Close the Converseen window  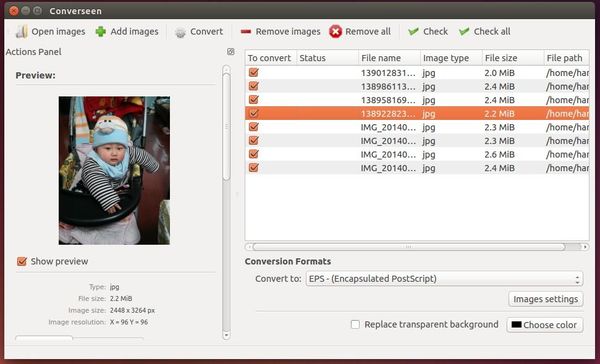tap(14, 11)
